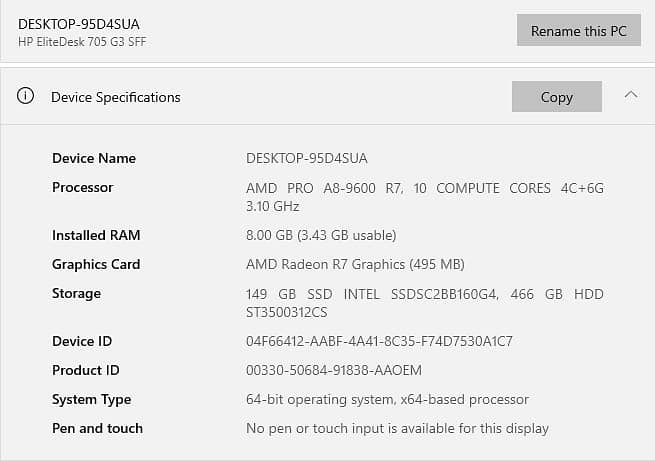Image resolution: width=655 pixels, height=461 pixels.
Task: Select the AMD Radeon R7 Graphics value
Action: click(x=355, y=264)
